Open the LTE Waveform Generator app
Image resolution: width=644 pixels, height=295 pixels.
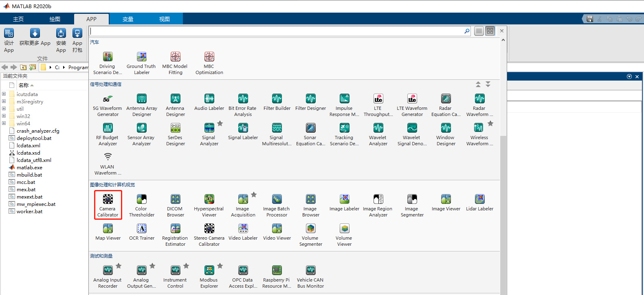click(412, 105)
